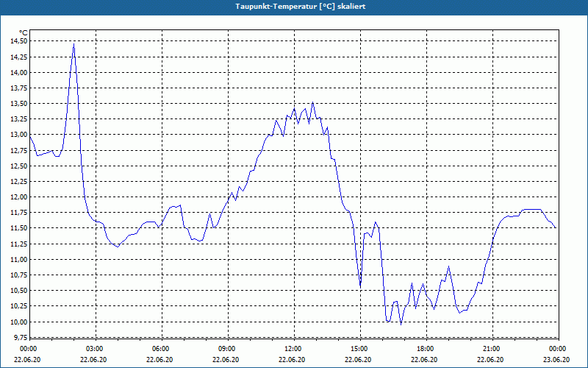Click the 22.06.20 date under 15:00
Viewport: 588px width, 368px height.
click(359, 359)
